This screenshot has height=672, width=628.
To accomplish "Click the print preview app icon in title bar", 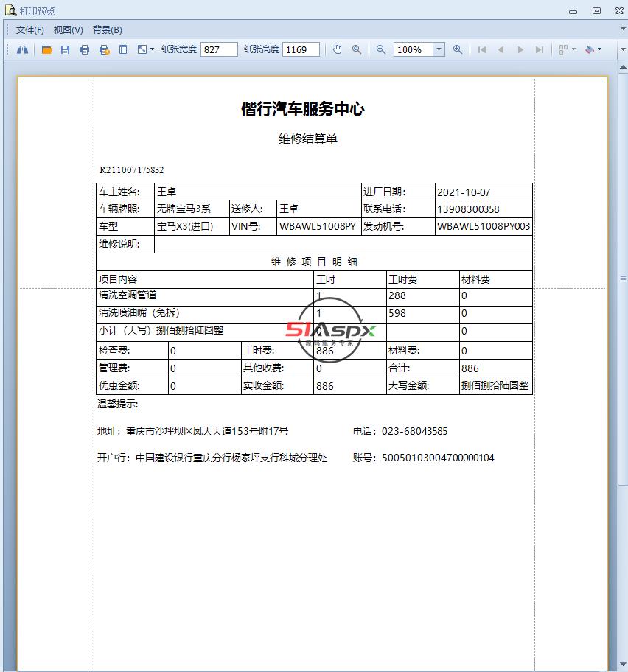I will [x=10, y=10].
